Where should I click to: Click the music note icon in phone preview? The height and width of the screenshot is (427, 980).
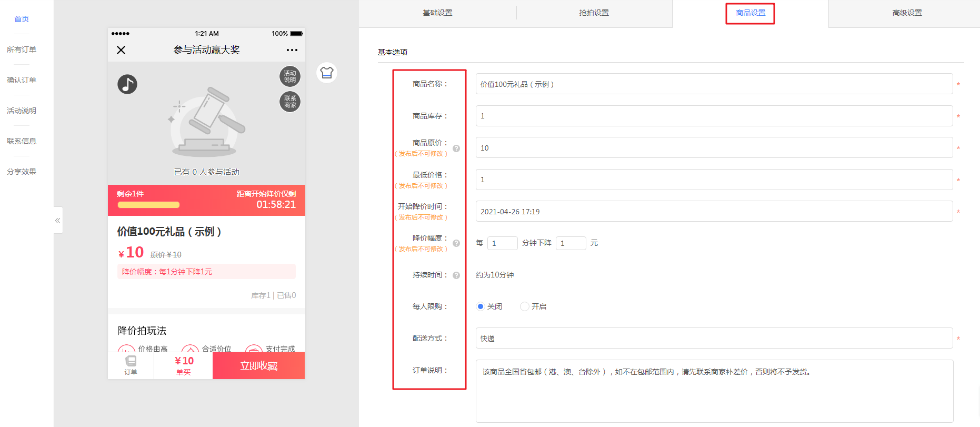pyautogui.click(x=127, y=84)
